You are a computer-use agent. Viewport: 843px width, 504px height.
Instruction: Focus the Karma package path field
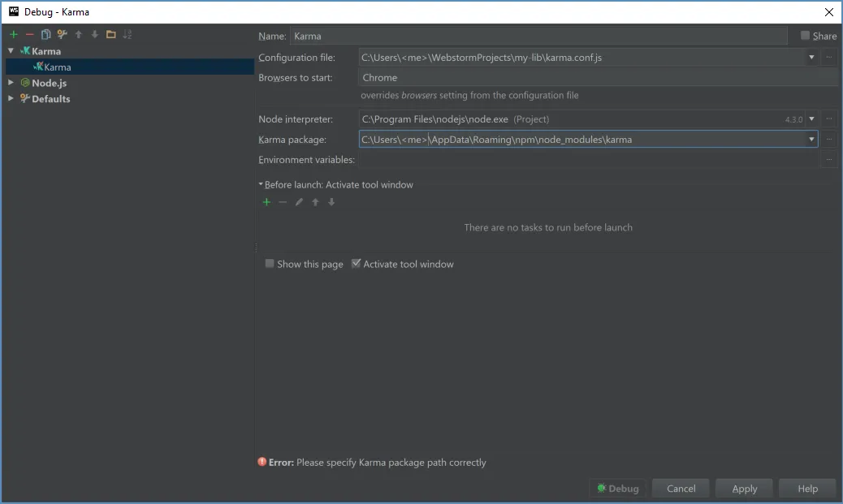pos(583,139)
